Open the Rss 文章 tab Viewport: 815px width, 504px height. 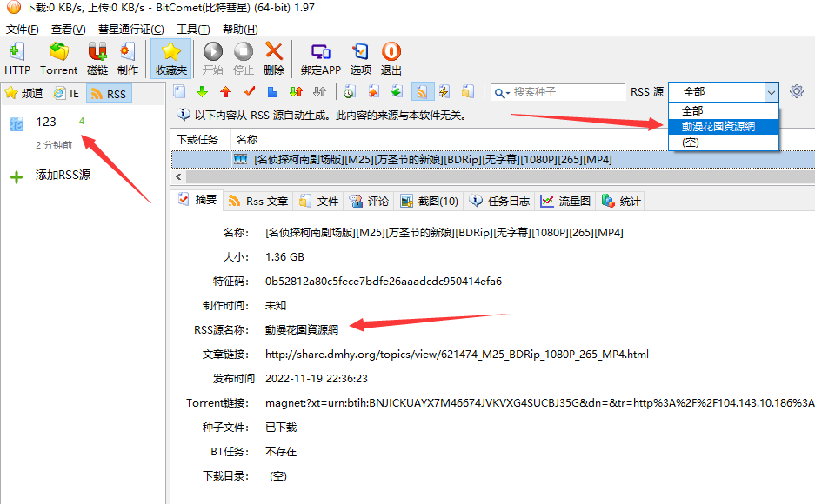[257, 201]
